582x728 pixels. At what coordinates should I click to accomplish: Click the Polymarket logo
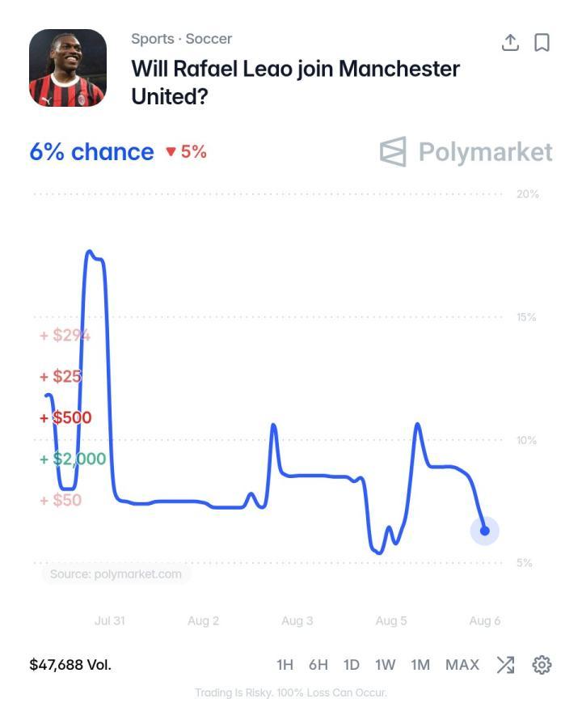point(466,151)
